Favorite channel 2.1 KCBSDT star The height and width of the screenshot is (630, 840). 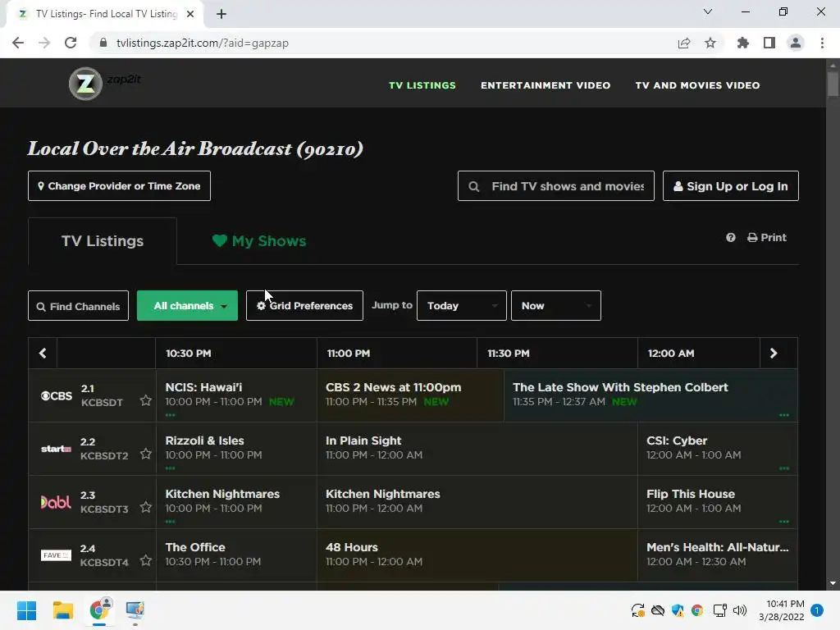click(x=146, y=400)
